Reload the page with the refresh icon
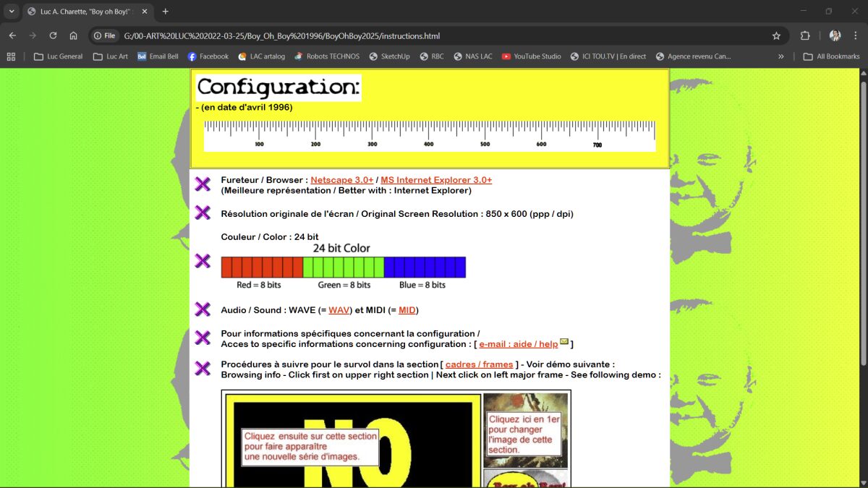The height and width of the screenshot is (488, 868). point(53,35)
